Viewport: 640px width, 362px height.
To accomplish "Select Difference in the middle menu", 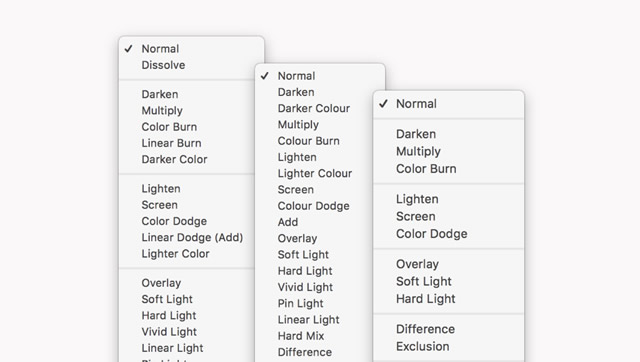I will 304,352.
